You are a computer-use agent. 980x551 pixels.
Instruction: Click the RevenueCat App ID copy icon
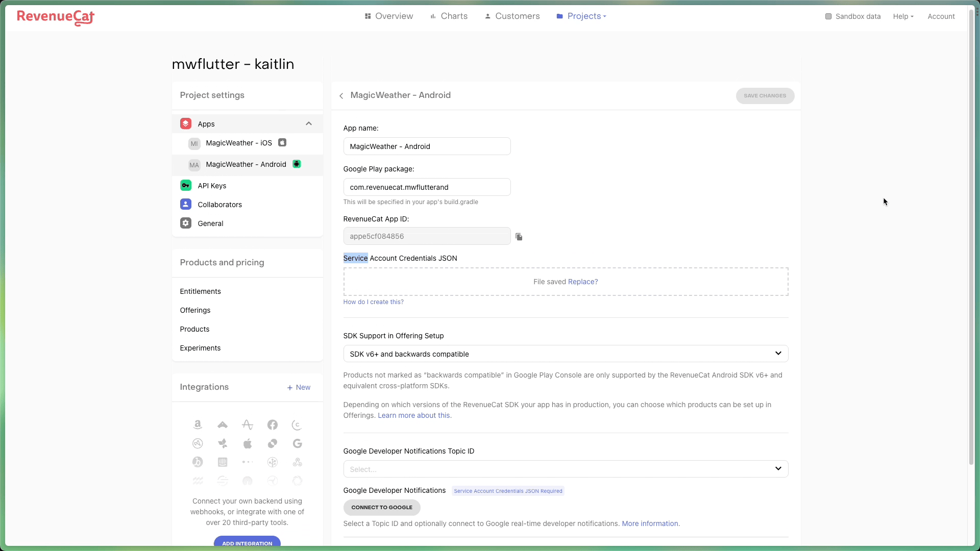point(519,237)
